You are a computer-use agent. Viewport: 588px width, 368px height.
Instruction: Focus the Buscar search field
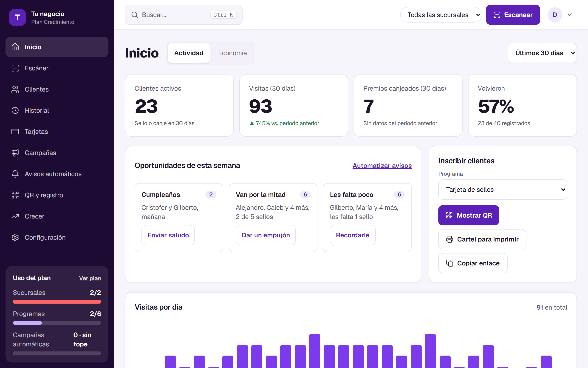184,15
